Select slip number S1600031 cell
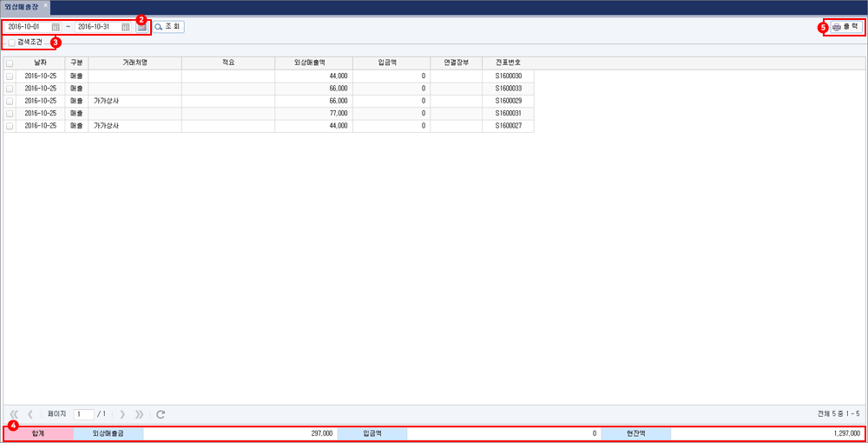868x443 pixels. pos(508,114)
